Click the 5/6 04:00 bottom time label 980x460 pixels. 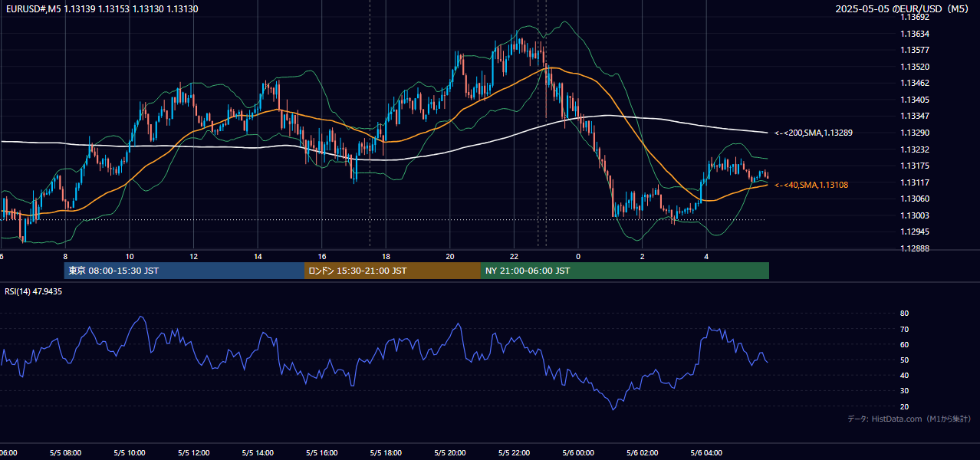[x=706, y=453]
